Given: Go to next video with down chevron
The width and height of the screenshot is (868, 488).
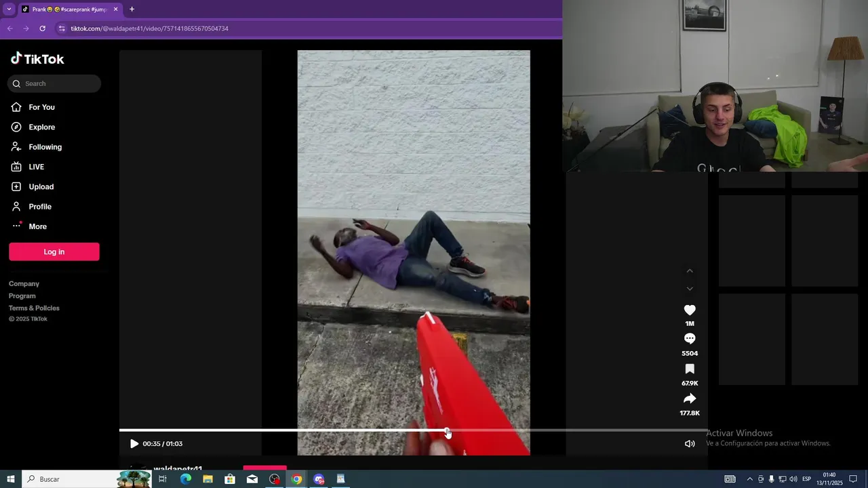Looking at the screenshot, I should click(x=690, y=289).
